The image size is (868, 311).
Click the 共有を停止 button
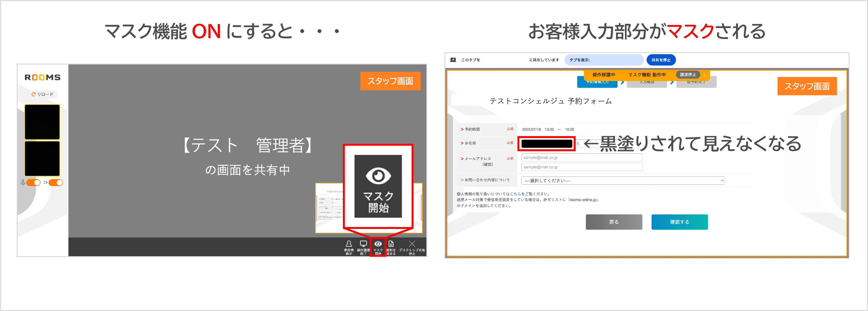[x=661, y=60]
